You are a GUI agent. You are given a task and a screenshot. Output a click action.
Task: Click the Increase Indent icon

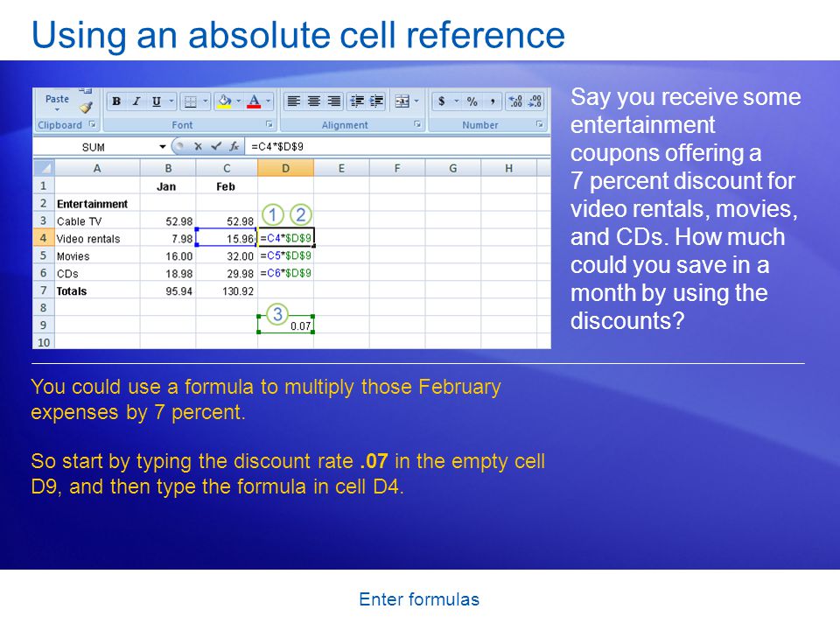click(x=377, y=101)
